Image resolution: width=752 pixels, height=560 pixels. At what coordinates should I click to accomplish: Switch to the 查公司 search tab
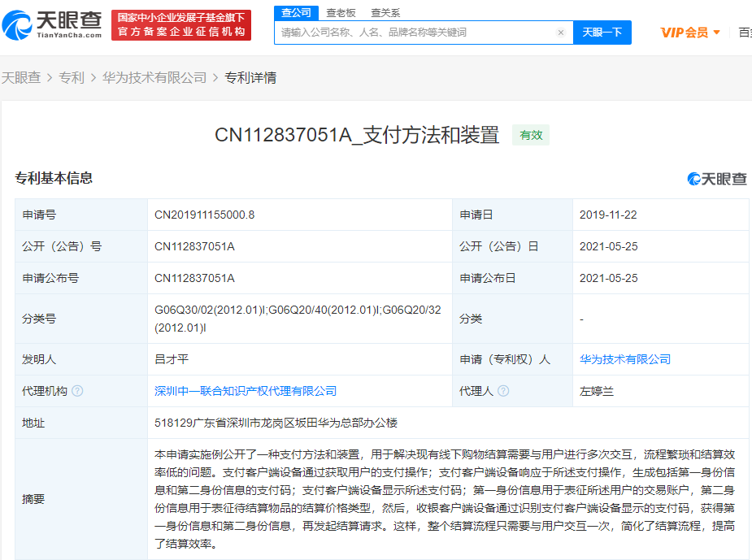[296, 12]
